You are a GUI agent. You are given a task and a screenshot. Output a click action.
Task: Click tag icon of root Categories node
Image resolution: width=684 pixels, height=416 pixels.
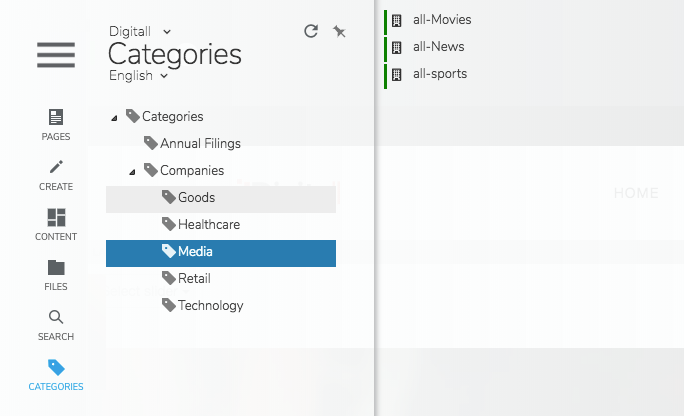point(133,116)
